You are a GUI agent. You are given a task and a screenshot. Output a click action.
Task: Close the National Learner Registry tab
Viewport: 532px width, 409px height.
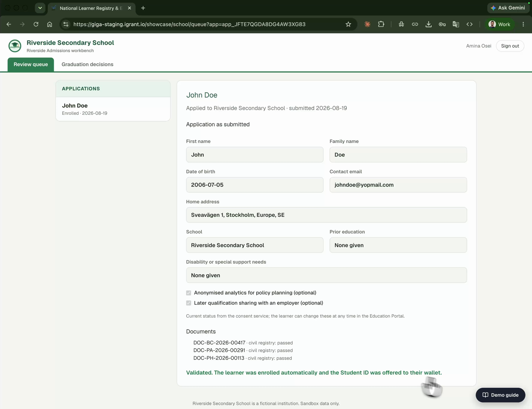tap(129, 8)
